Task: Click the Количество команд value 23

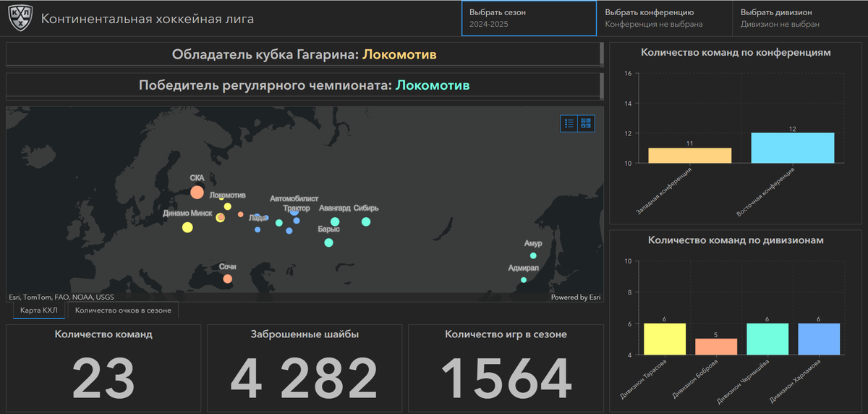Action: tap(103, 378)
